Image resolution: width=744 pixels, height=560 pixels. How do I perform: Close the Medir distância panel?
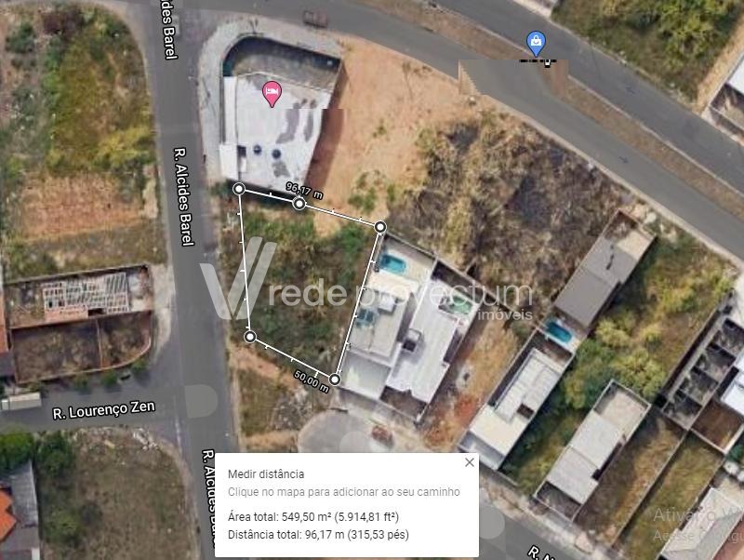click(x=470, y=462)
